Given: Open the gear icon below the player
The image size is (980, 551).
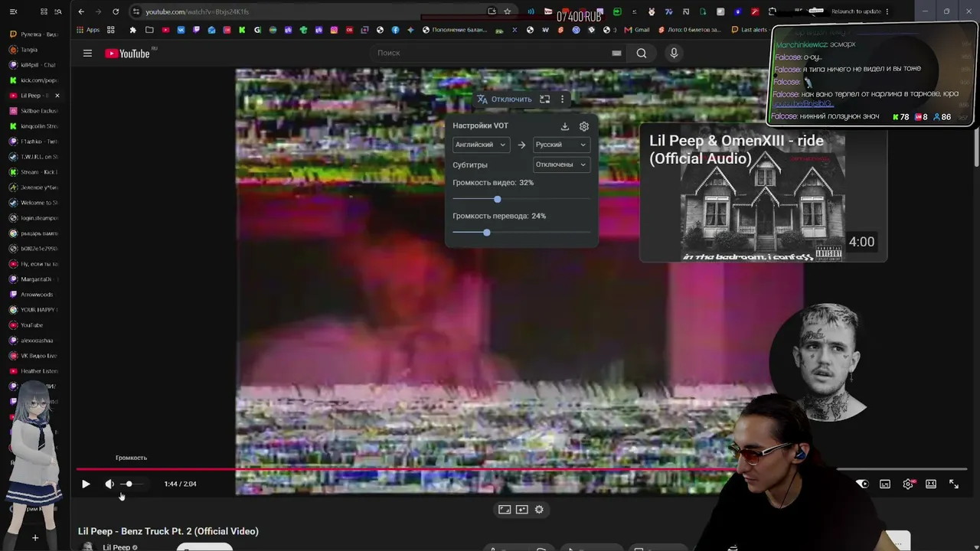Looking at the screenshot, I should [539, 510].
